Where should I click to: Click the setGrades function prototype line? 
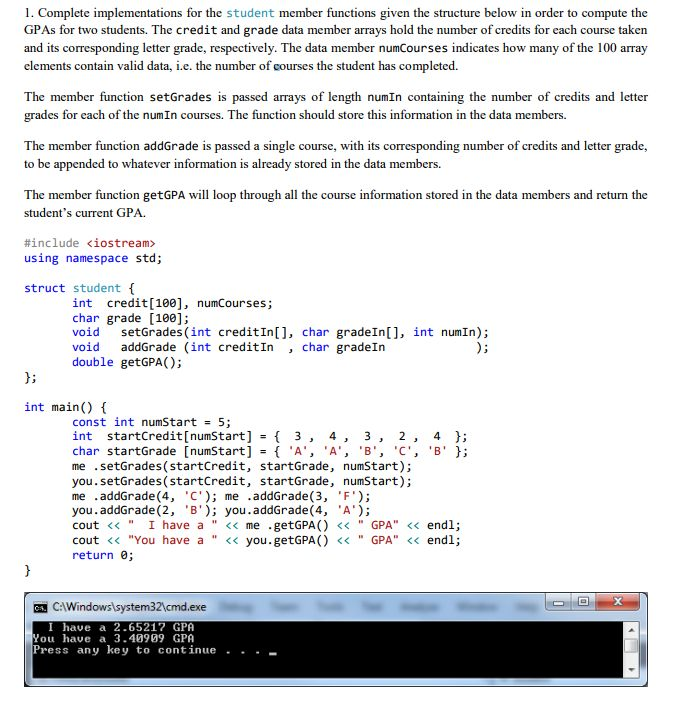point(280,332)
